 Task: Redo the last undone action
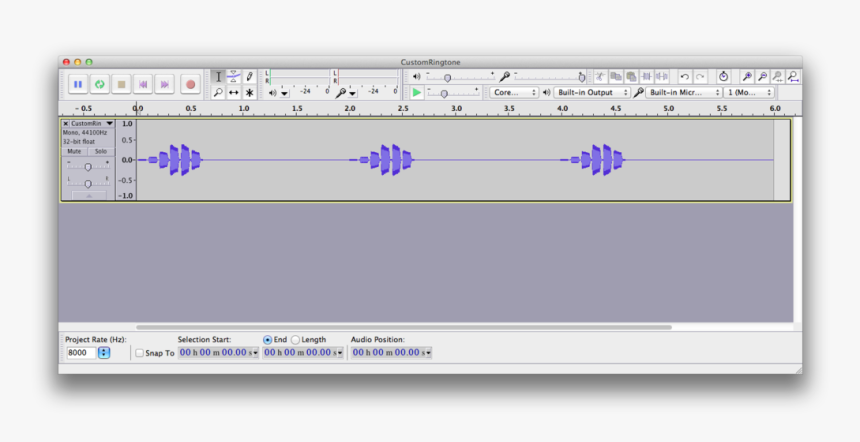[700, 77]
